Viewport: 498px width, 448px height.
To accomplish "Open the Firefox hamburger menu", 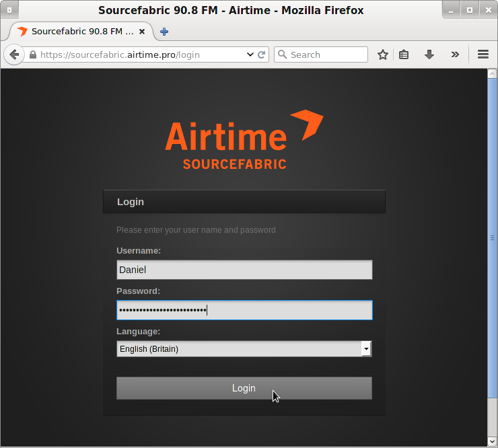I will tap(483, 54).
